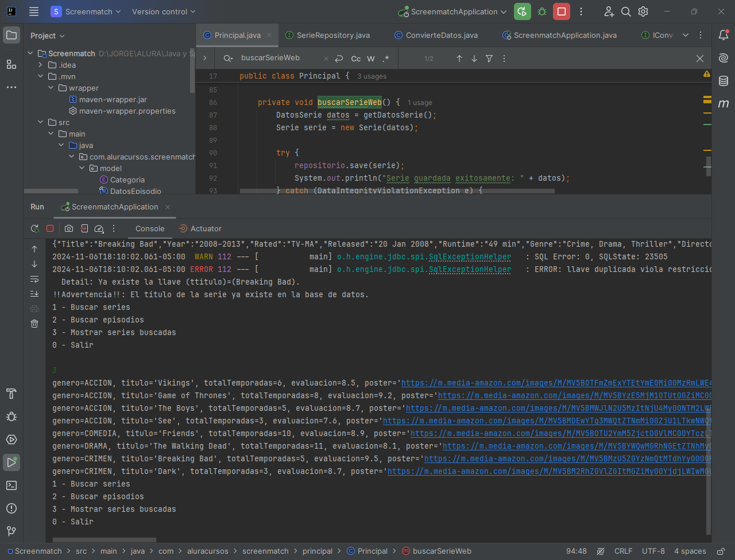Open Code With Me add-user icon

click(x=609, y=11)
